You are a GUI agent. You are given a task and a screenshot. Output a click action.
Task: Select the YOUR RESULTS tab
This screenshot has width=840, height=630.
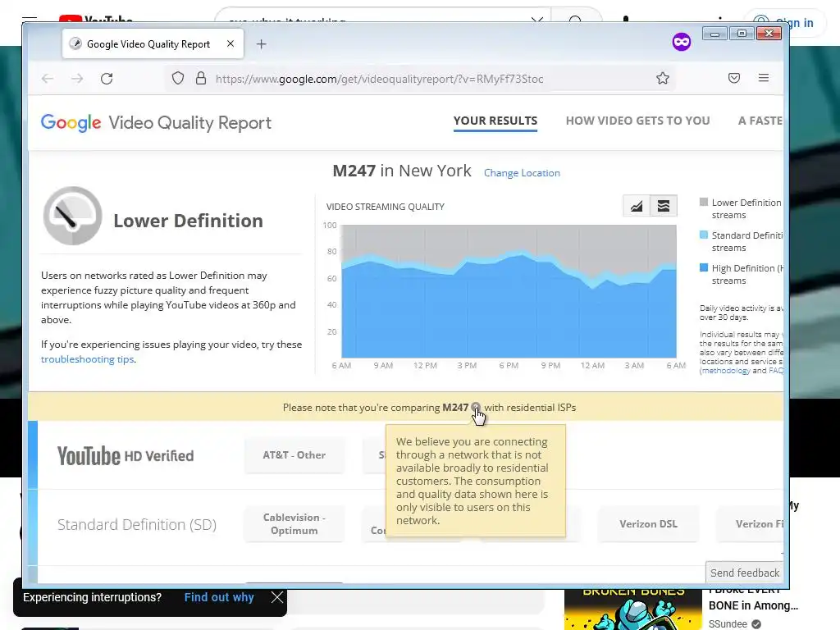495,121
